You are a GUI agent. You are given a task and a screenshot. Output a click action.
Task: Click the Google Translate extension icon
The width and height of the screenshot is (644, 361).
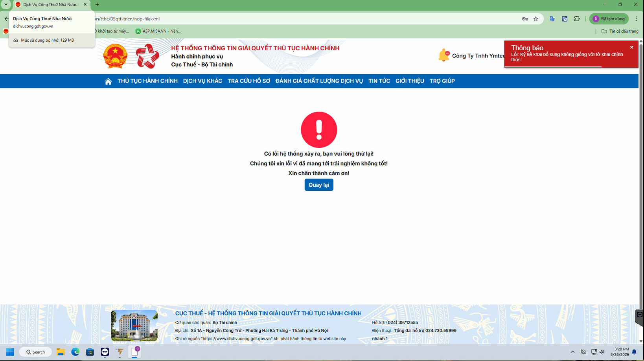(x=552, y=18)
